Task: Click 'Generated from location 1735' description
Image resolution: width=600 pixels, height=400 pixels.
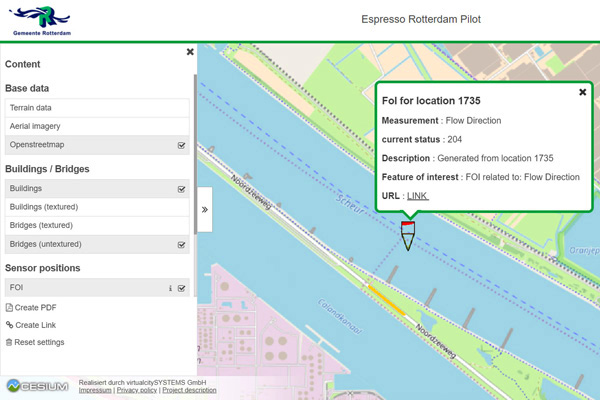Action: 495,158
